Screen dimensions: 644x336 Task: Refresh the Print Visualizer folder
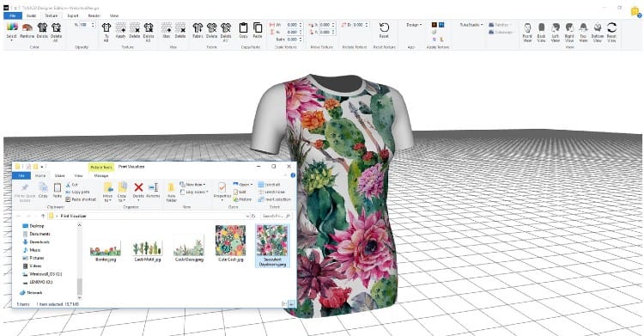point(253,216)
